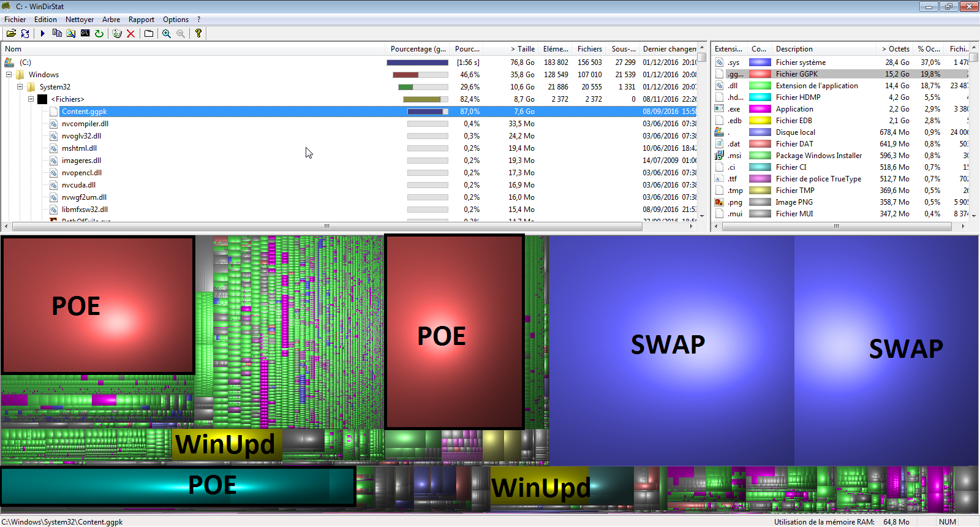Sort by Dernier changement column header
The width and height of the screenshot is (980, 527).
[669, 49]
